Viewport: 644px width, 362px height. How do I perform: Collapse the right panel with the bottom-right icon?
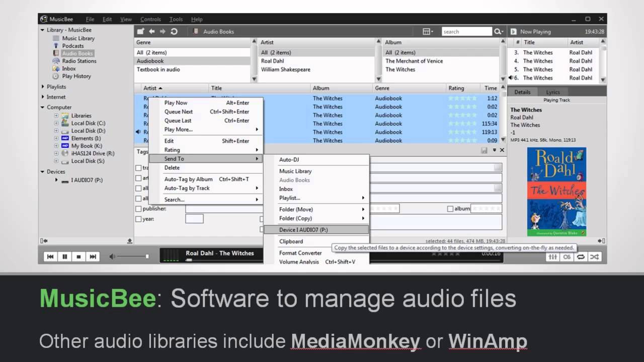(x=602, y=241)
